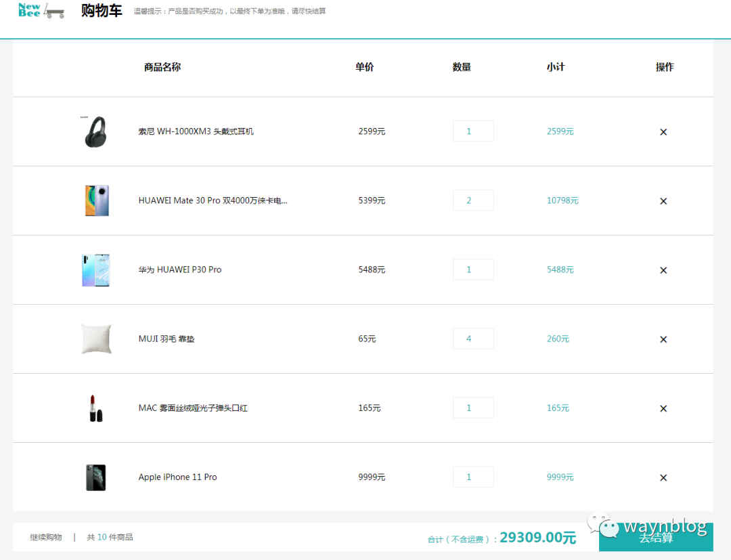Click 继续购物 to continue shopping
Screen dimensions: 731x560
[46, 537]
